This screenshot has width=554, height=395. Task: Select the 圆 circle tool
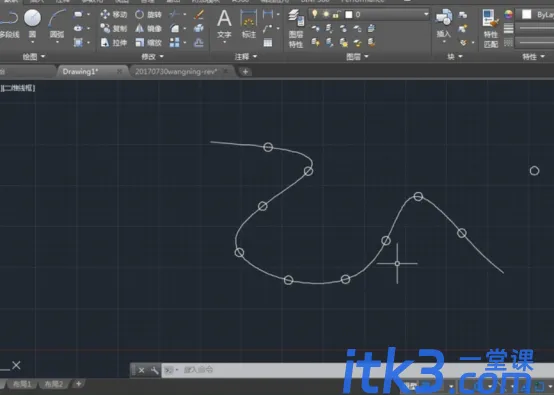pos(32,24)
